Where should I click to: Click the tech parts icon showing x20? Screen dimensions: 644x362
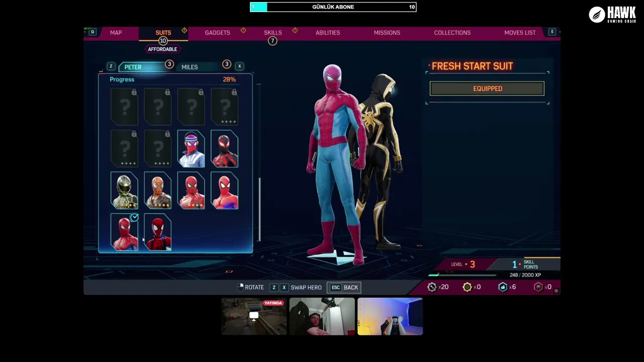tap(432, 287)
